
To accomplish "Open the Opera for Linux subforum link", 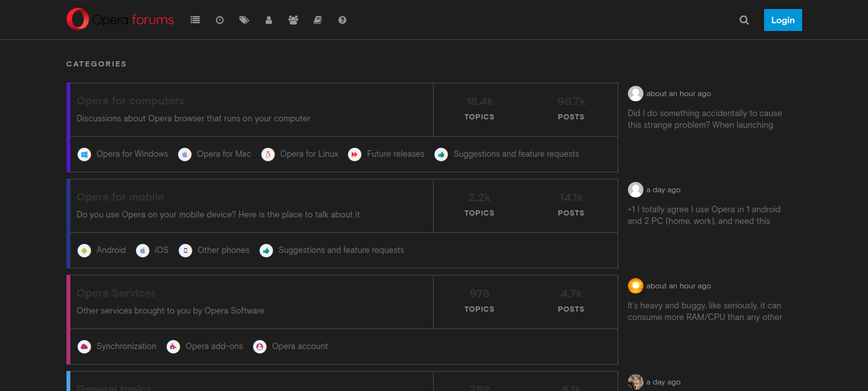I will pos(309,154).
